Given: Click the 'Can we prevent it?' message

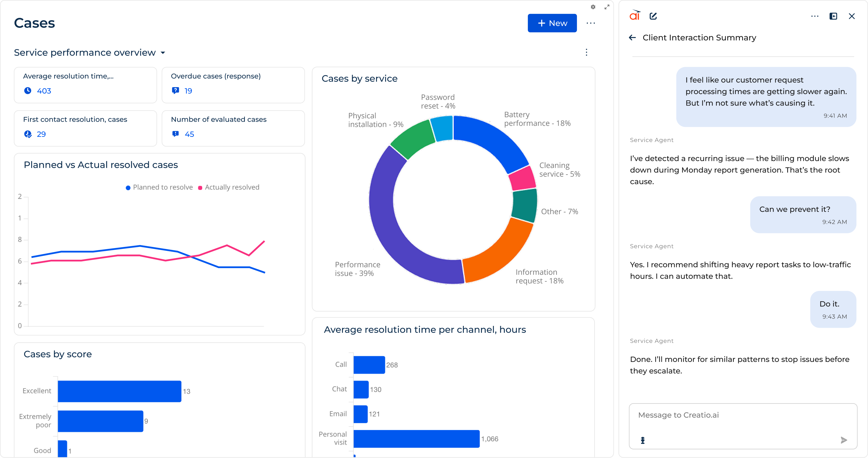Looking at the screenshot, I should pos(803,214).
